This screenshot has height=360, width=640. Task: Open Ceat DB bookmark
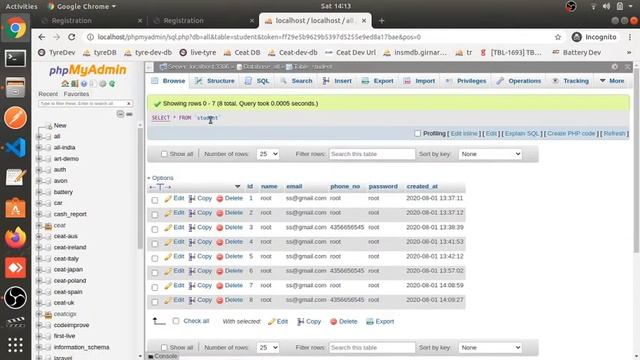click(x=242, y=53)
